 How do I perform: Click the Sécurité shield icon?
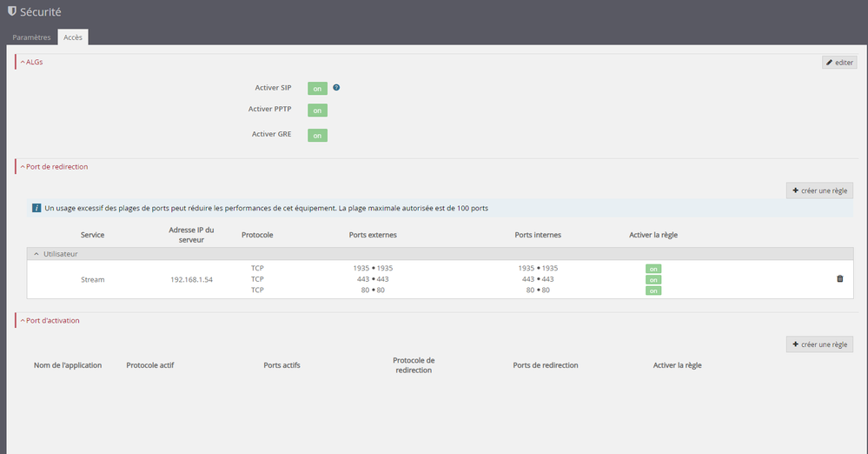pyautogui.click(x=11, y=12)
